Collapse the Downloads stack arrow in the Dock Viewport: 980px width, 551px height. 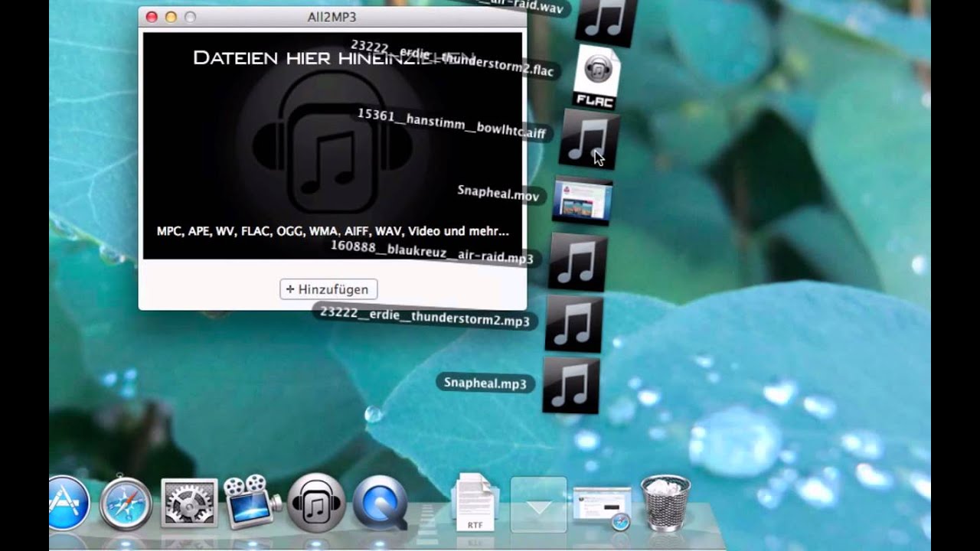point(538,504)
